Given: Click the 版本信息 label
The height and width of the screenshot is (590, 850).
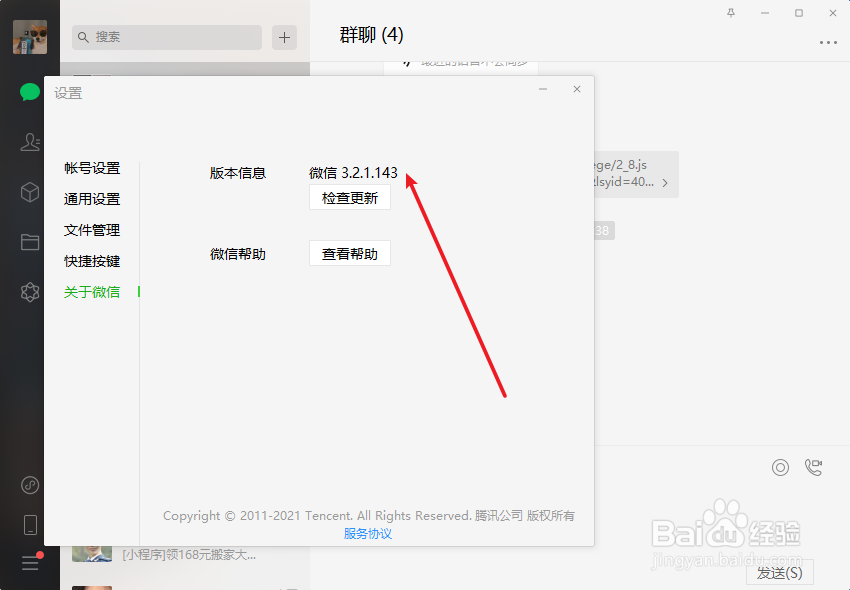Looking at the screenshot, I should pos(238,173).
